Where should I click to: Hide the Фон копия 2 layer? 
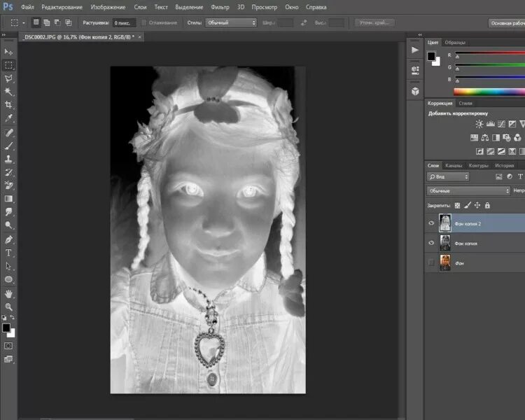point(431,223)
